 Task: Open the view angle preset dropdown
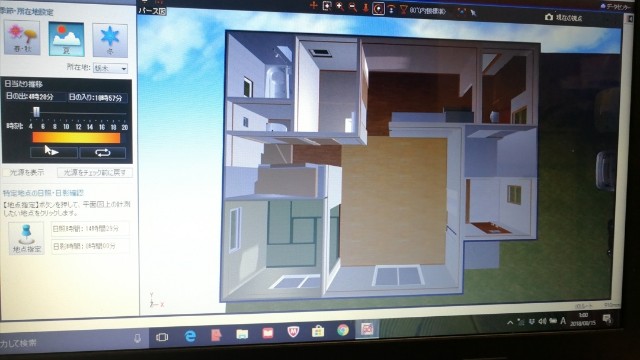[428, 11]
